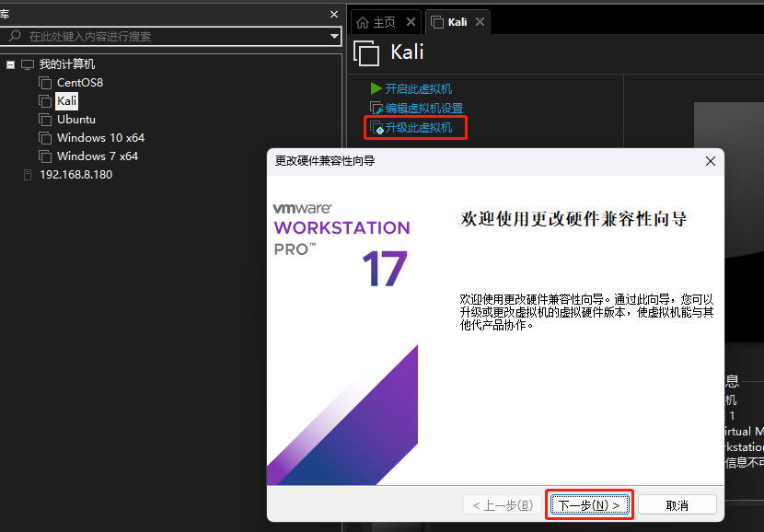Select Ubuntu in the library
The height and width of the screenshot is (532, 764).
click(x=76, y=120)
